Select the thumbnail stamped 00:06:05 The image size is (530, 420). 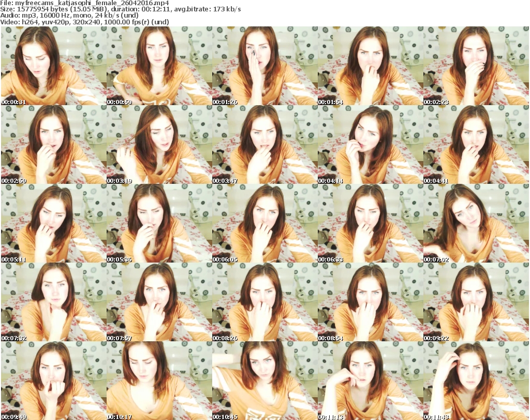(x=264, y=223)
